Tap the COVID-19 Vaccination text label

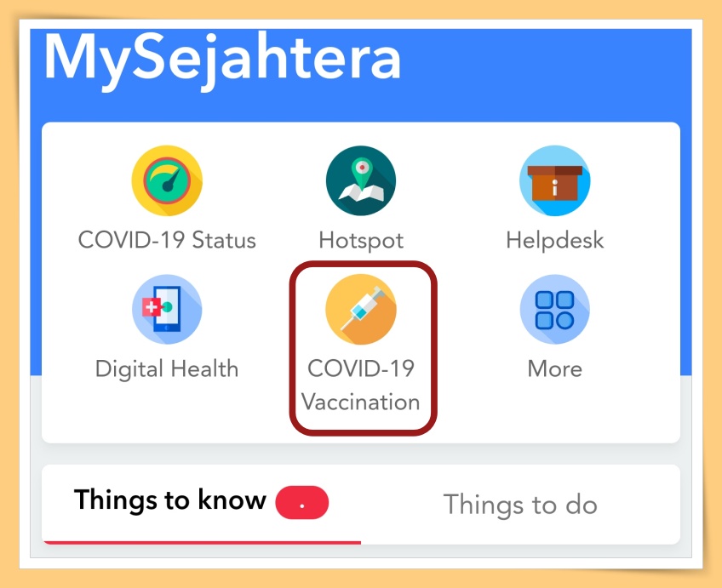pyautogui.click(x=360, y=385)
